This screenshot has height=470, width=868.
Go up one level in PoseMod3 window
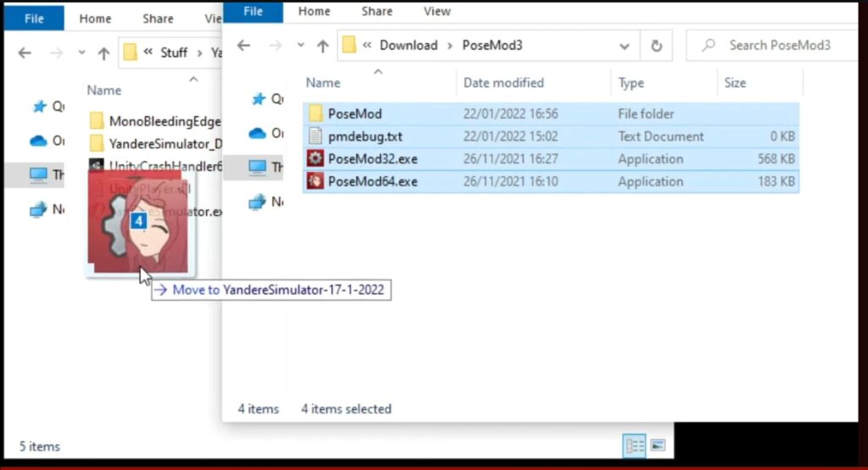click(x=322, y=46)
